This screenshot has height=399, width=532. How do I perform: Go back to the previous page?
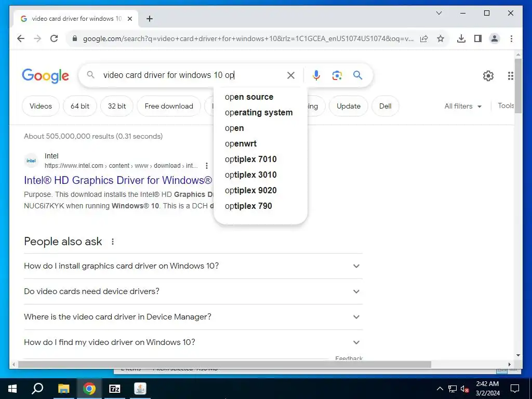click(21, 38)
